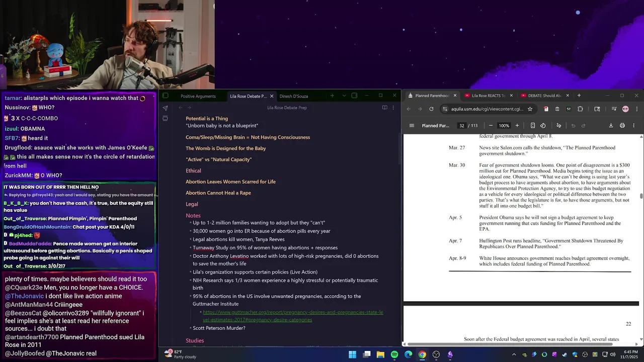
Task: Toggle PDF sidebar hamburger menu
Action: coord(412,126)
